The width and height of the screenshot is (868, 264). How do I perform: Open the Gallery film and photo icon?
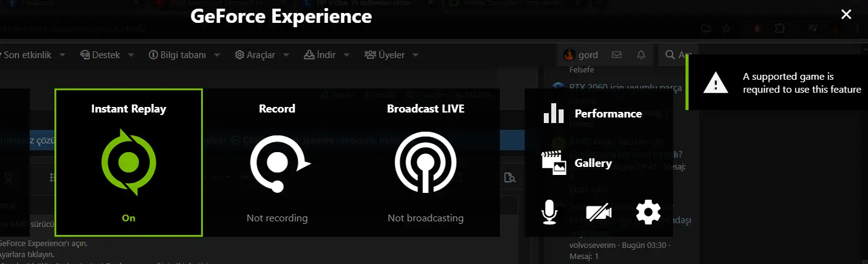(x=554, y=163)
